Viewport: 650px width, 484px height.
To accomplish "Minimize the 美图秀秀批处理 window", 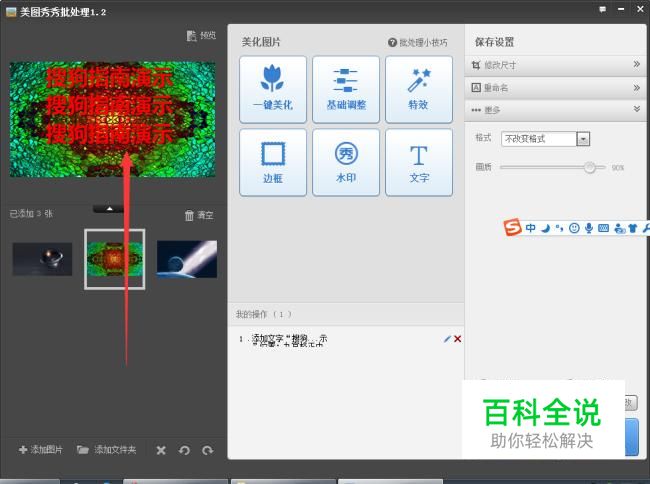I will pos(621,9).
